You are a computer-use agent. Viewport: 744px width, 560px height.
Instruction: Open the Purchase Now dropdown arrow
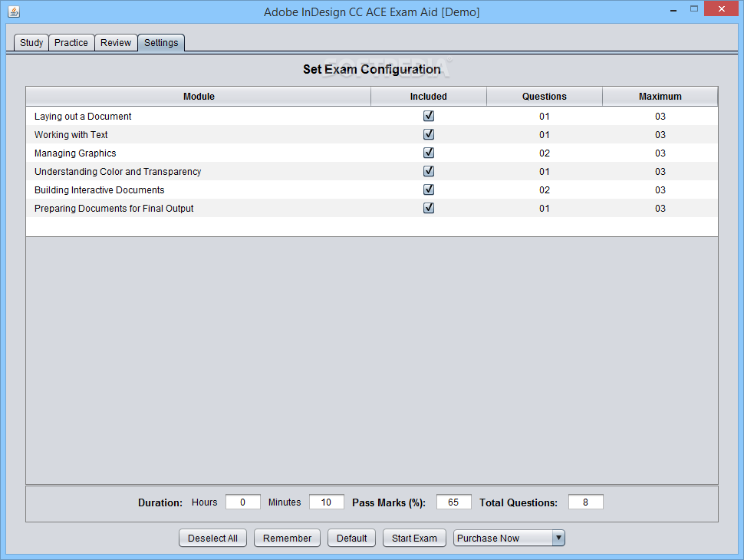(558, 538)
